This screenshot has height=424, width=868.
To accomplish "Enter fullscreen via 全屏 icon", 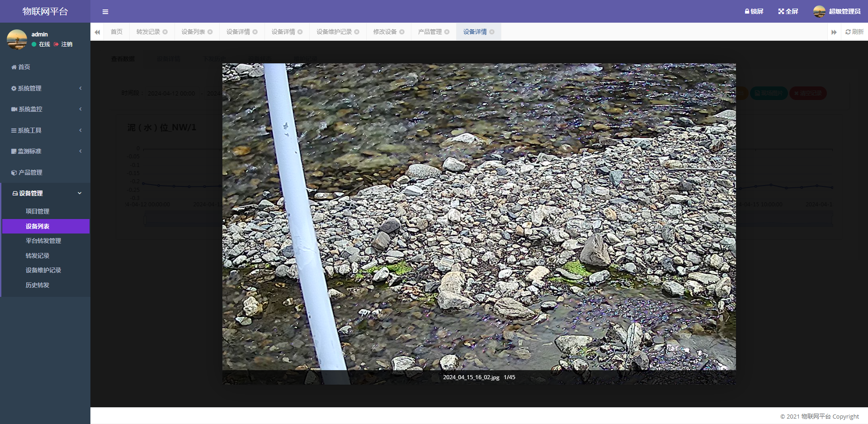I will click(x=781, y=11).
